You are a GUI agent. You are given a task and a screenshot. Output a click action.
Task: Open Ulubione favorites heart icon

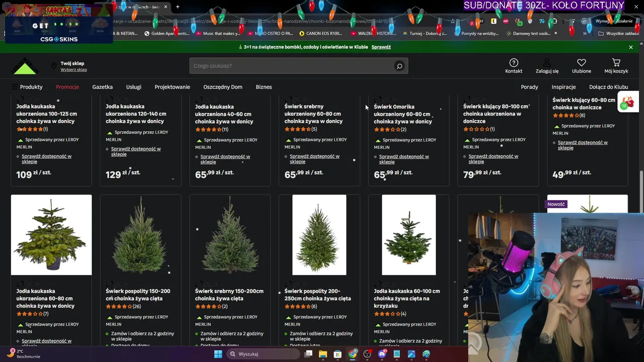click(x=582, y=63)
